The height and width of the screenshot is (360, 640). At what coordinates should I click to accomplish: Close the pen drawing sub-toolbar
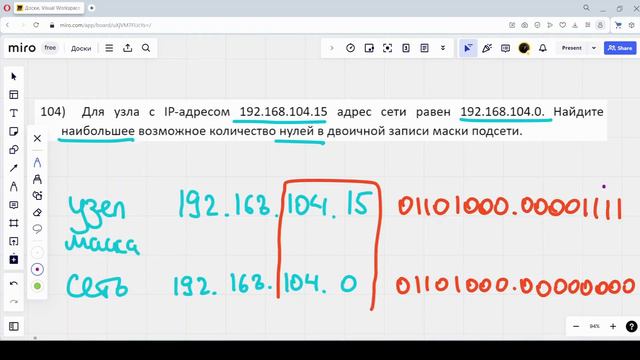tap(37, 138)
